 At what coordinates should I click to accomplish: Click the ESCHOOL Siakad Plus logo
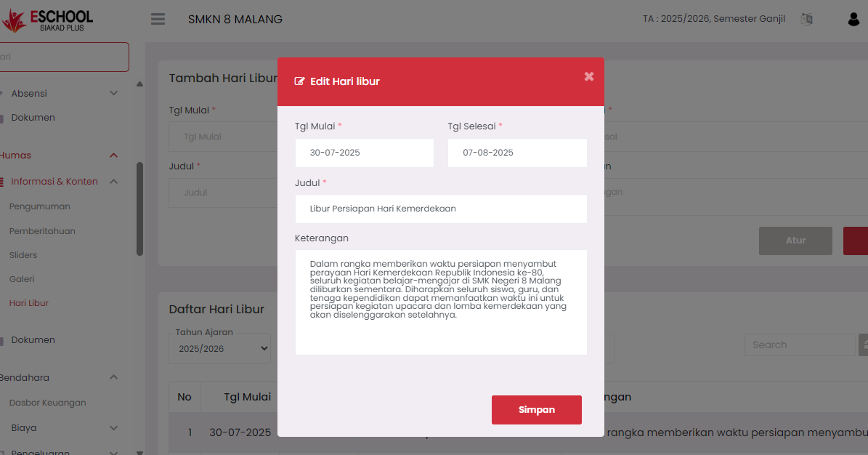tap(48, 20)
